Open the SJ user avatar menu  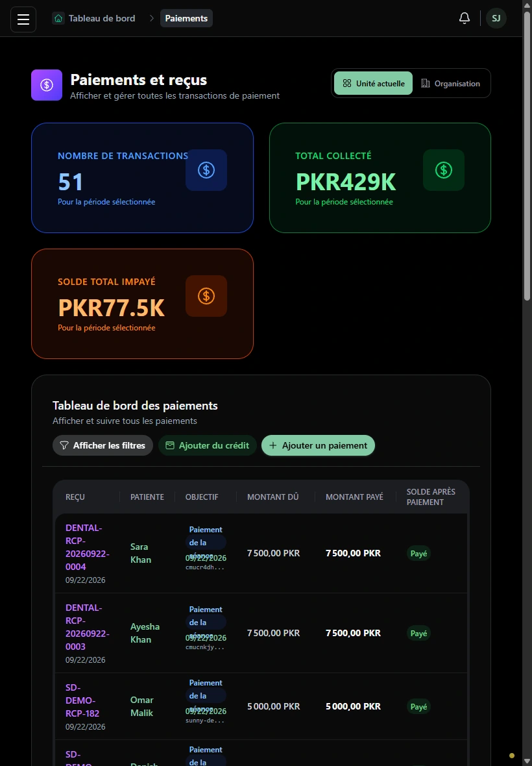coord(496,19)
